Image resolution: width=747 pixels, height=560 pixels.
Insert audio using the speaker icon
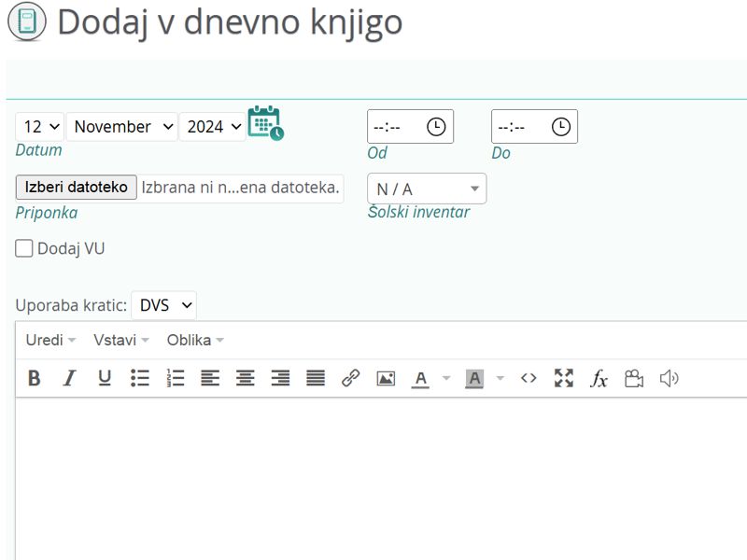[669, 378]
